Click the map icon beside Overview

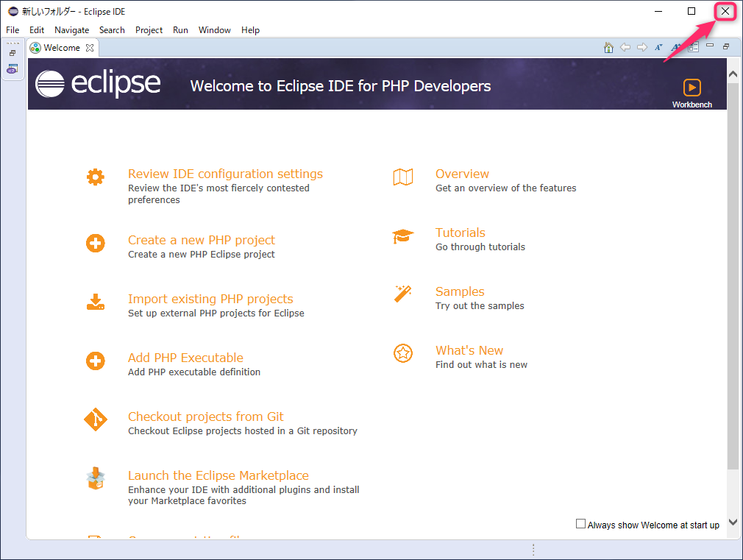pos(403,177)
